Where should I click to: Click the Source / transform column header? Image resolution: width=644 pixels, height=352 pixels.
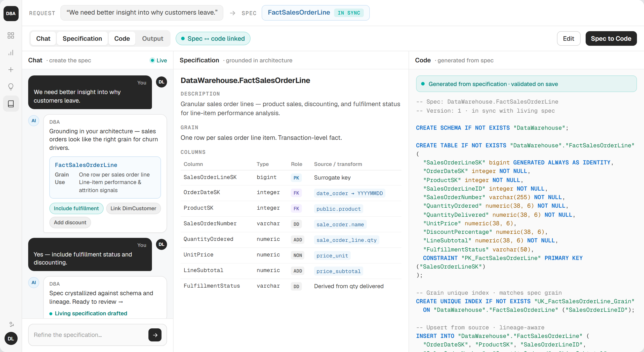tap(338, 164)
